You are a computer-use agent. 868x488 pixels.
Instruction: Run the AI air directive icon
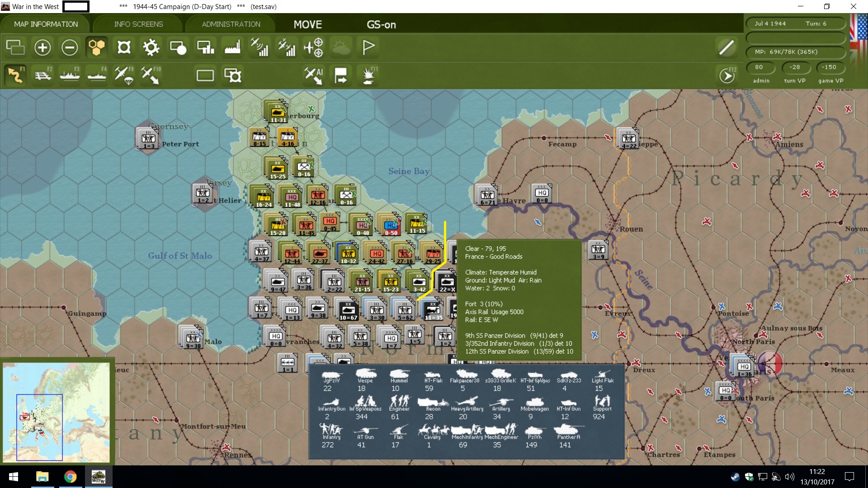point(314,75)
